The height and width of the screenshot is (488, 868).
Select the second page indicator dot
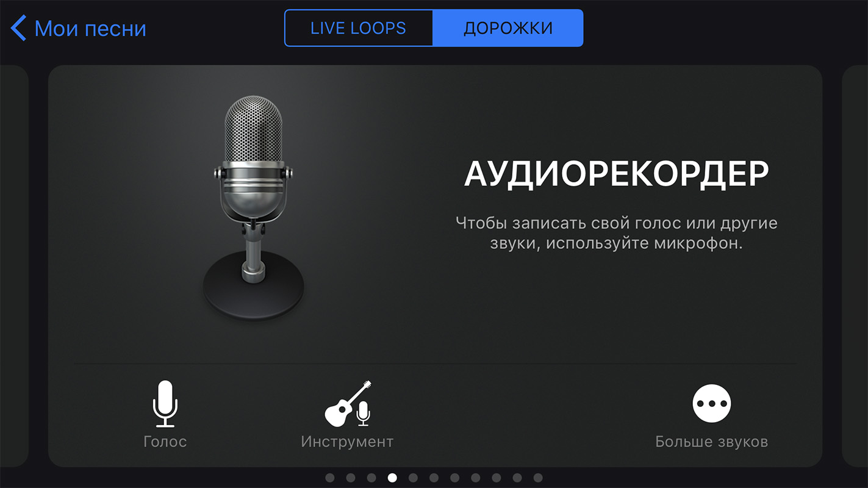pyautogui.click(x=351, y=478)
